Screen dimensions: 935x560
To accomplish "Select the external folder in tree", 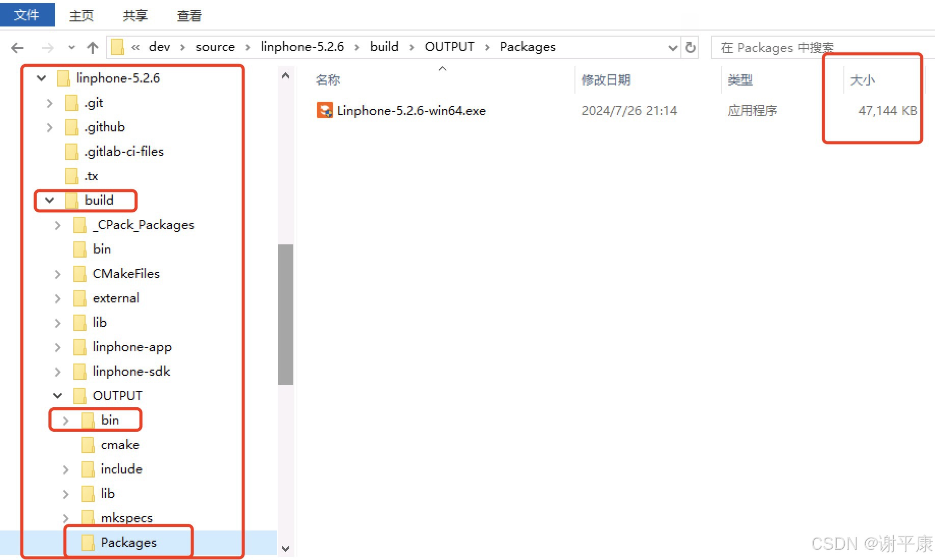I will click(x=116, y=298).
